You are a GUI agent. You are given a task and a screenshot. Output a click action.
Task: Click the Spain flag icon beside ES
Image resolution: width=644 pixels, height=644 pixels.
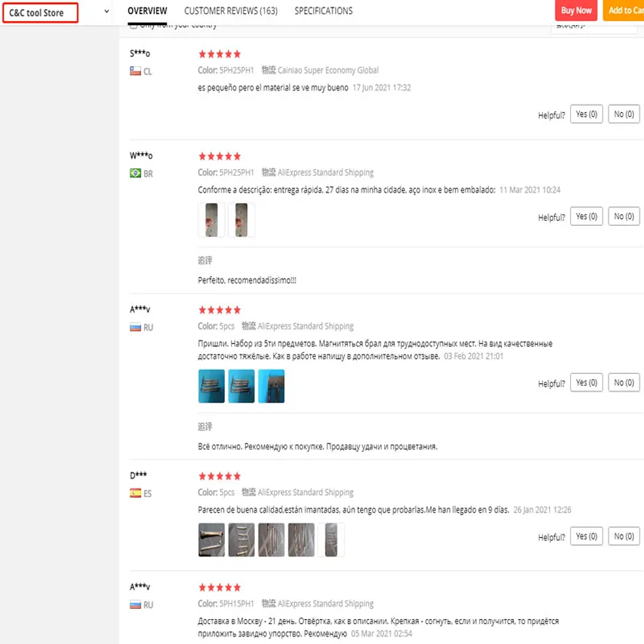(135, 493)
